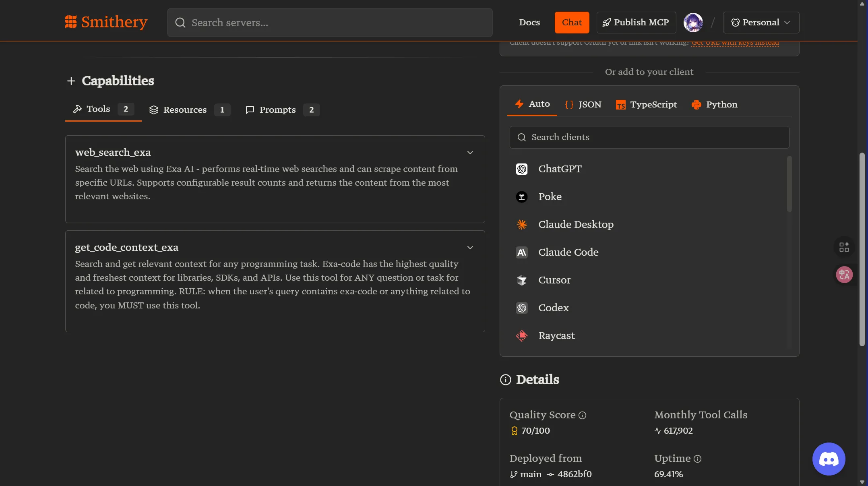The width and height of the screenshot is (868, 486).
Task: Open the Personal workspace dropdown
Action: (761, 23)
